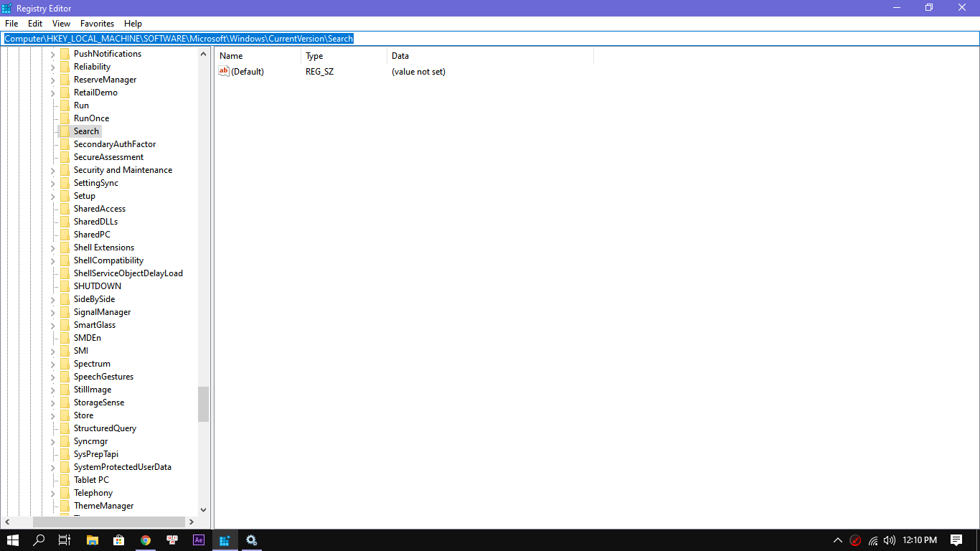
Task: Open the Action Center notifications icon
Action: pos(956,540)
